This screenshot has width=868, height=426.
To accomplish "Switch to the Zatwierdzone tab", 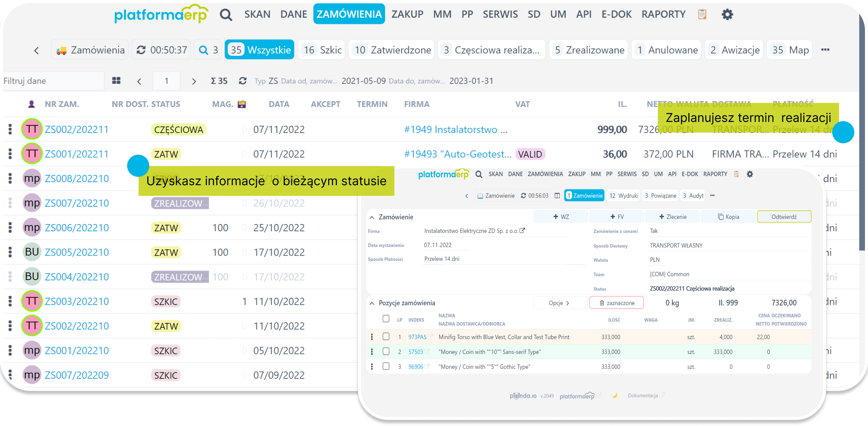I will tap(392, 50).
